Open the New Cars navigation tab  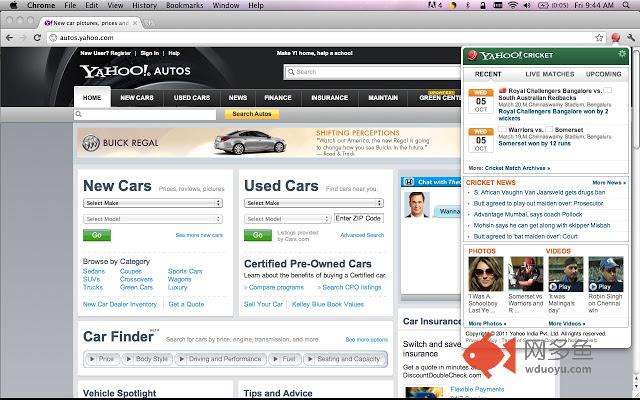coord(137,98)
